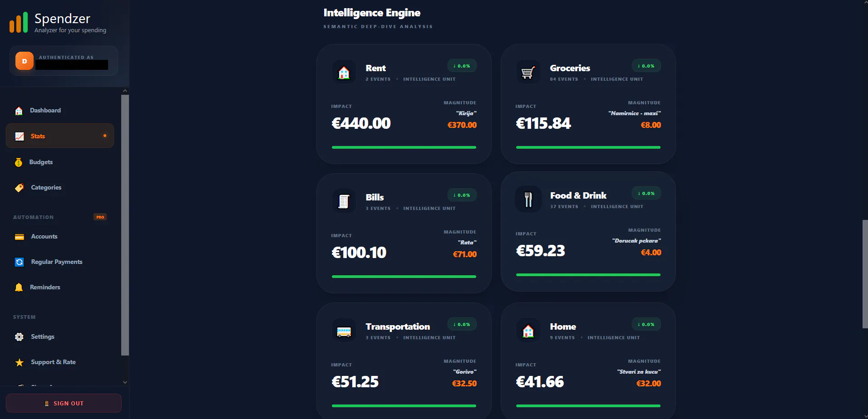Image resolution: width=868 pixels, height=419 pixels.
Task: Click the Bills receipt icon
Action: 344,201
